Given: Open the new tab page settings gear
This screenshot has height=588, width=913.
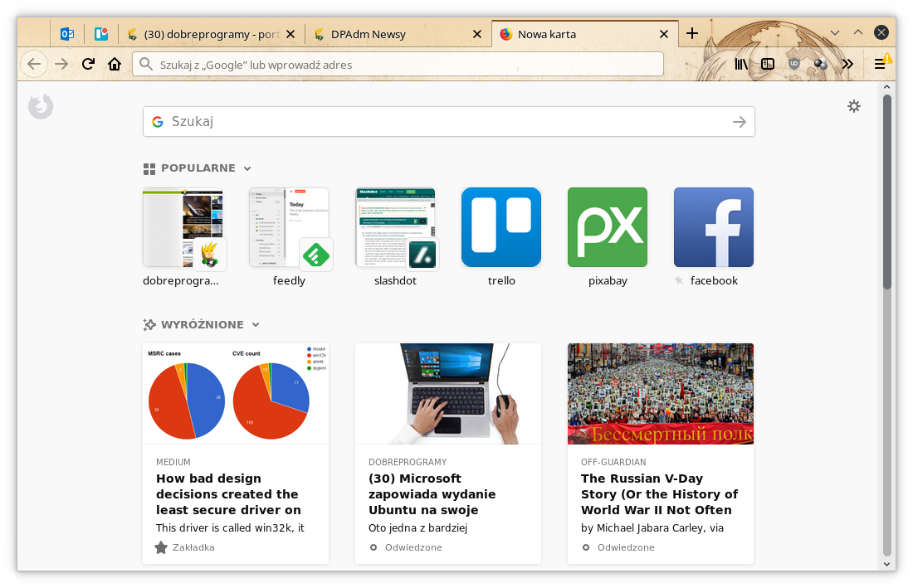Looking at the screenshot, I should [x=854, y=106].
